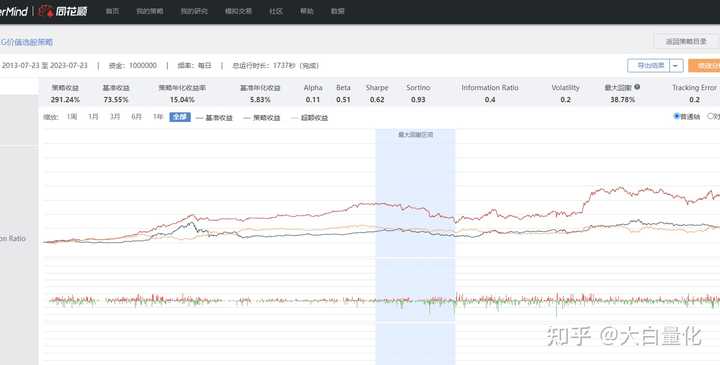Open 首页 in the top navigation

[112, 11]
